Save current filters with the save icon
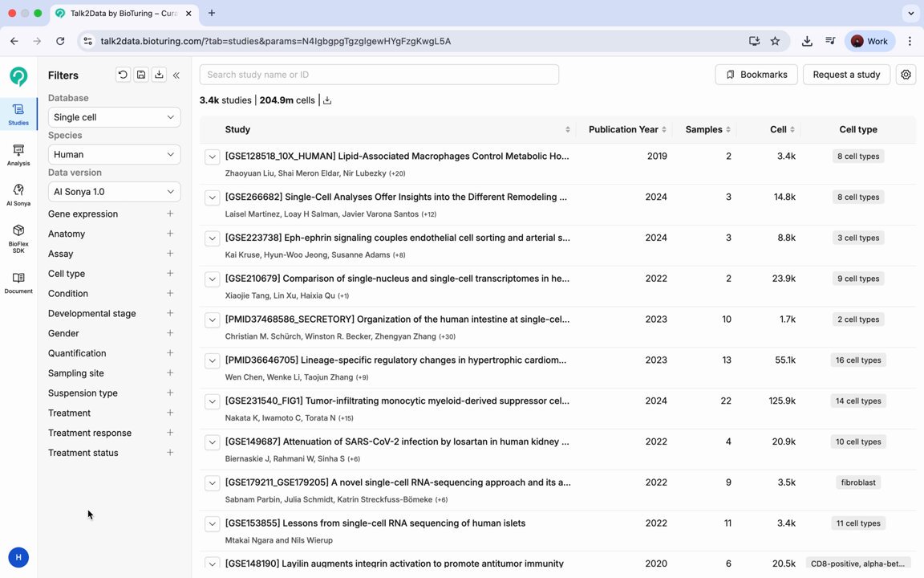This screenshot has height=578, width=924. click(141, 75)
